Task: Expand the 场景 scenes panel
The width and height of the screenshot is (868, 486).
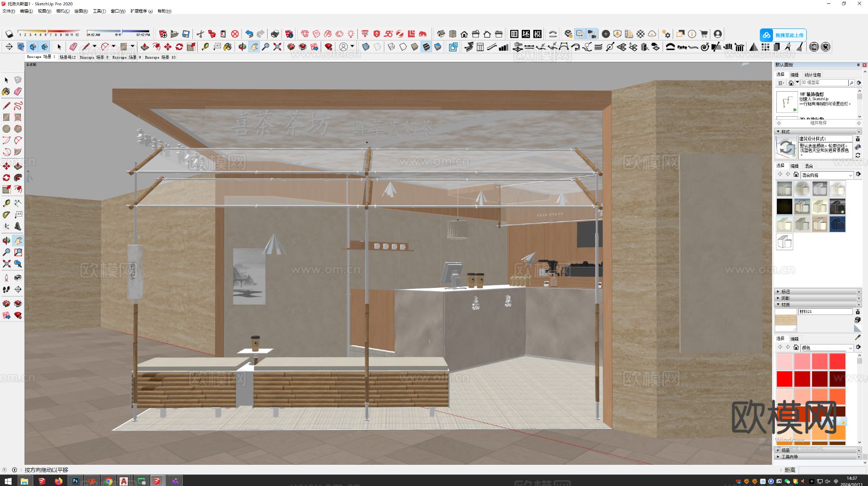Action: click(818, 450)
